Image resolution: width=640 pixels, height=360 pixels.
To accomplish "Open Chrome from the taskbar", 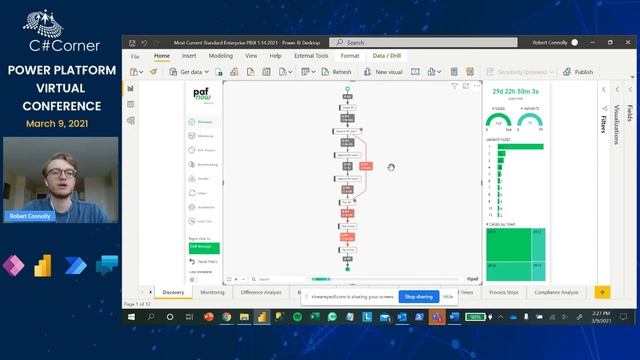I will tap(227, 317).
